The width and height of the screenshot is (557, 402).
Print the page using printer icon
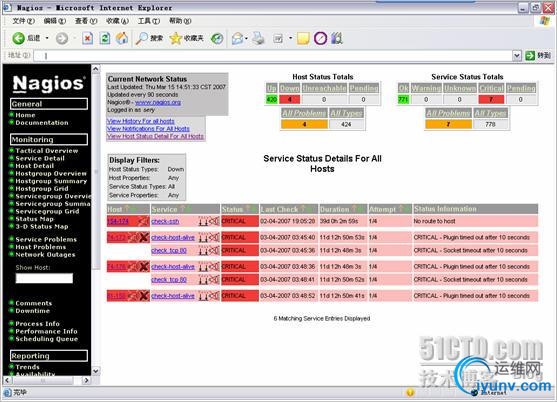pyautogui.click(x=259, y=38)
